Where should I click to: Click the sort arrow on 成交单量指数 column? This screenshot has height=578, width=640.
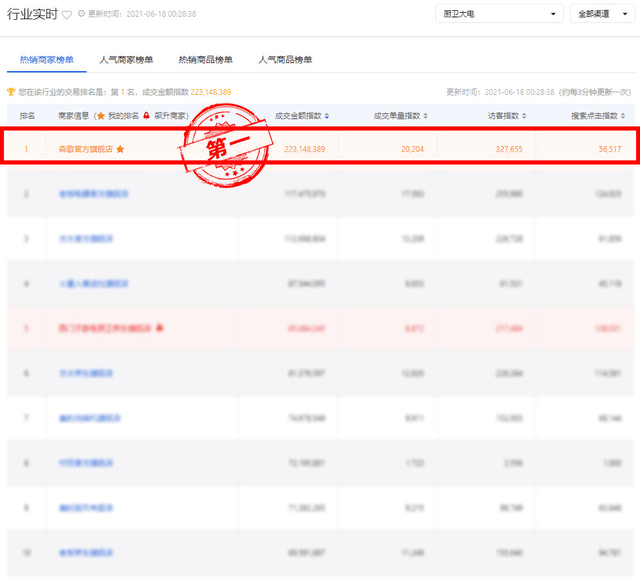pos(428,116)
